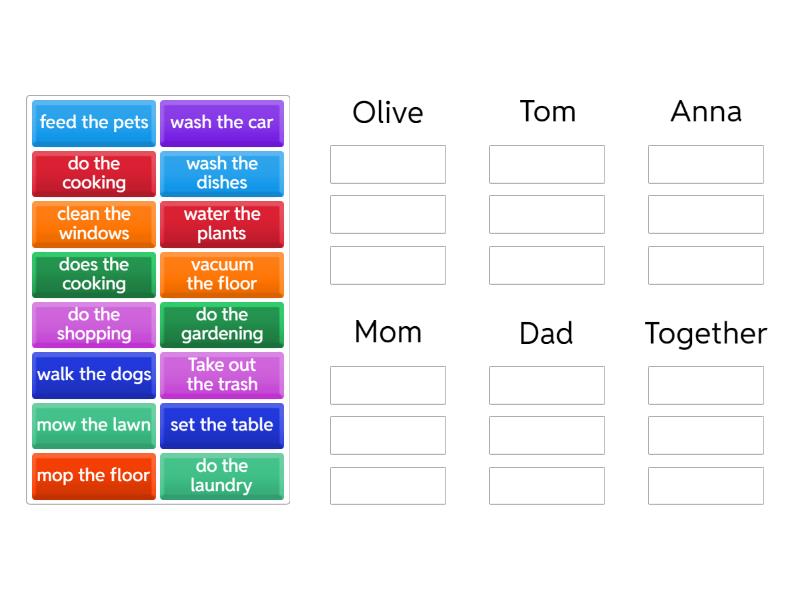This screenshot has width=800, height=600.
Task: Click the 'Take out the trash' tile
Action: click(x=222, y=375)
